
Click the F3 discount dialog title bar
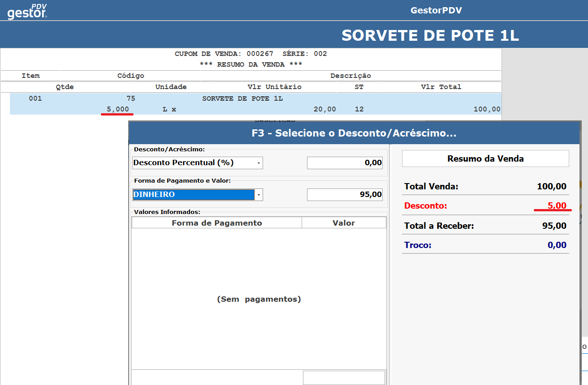(x=354, y=133)
